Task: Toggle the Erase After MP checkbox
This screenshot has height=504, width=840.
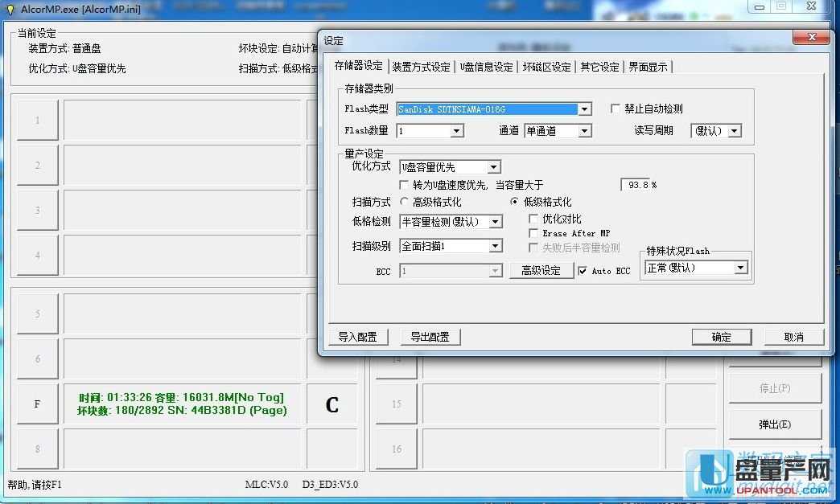Action: tap(533, 233)
